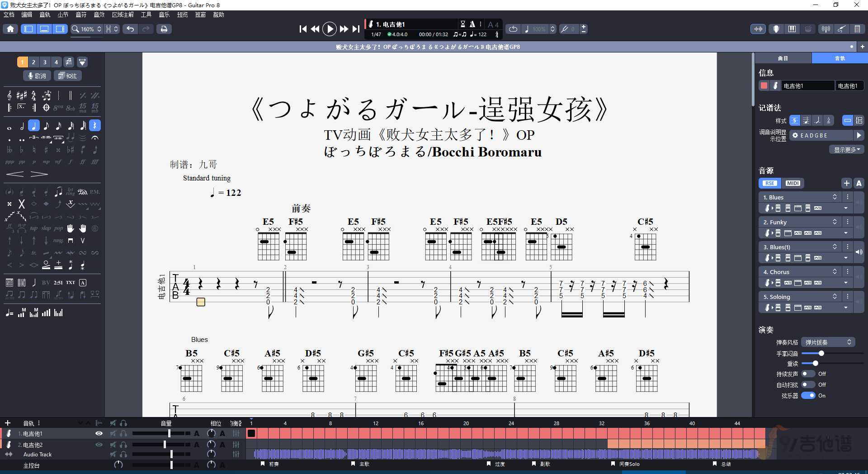Viewport: 868px width, 474px height.
Task: Edit the 电吉他1 track name field
Action: click(x=808, y=85)
